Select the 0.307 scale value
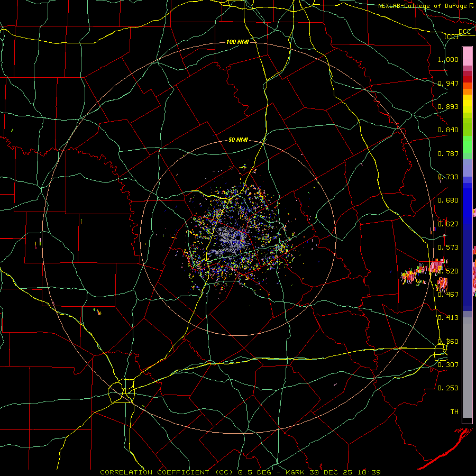 point(448,364)
